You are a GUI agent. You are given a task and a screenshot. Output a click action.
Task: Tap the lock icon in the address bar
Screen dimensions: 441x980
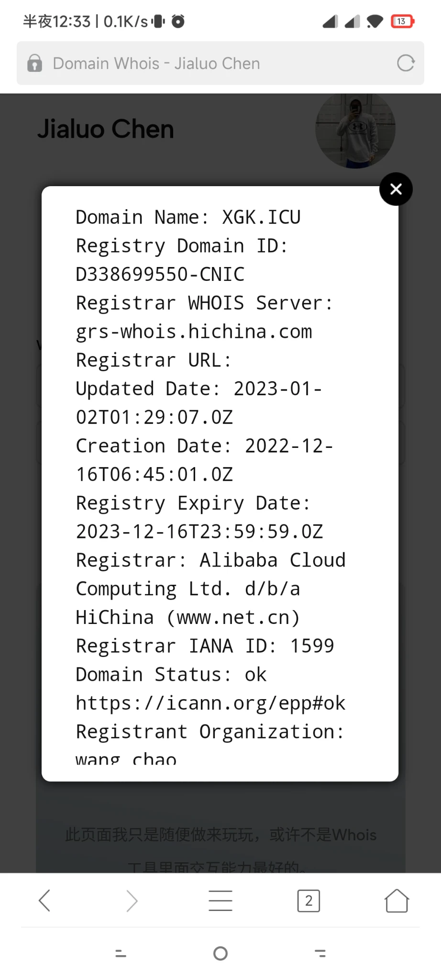click(34, 63)
